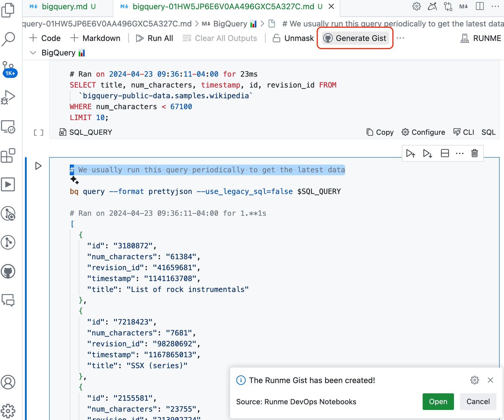Viewport: 504px width, 420px height.
Task: Open cell toolbar more actions ellipsis
Action: (460, 154)
